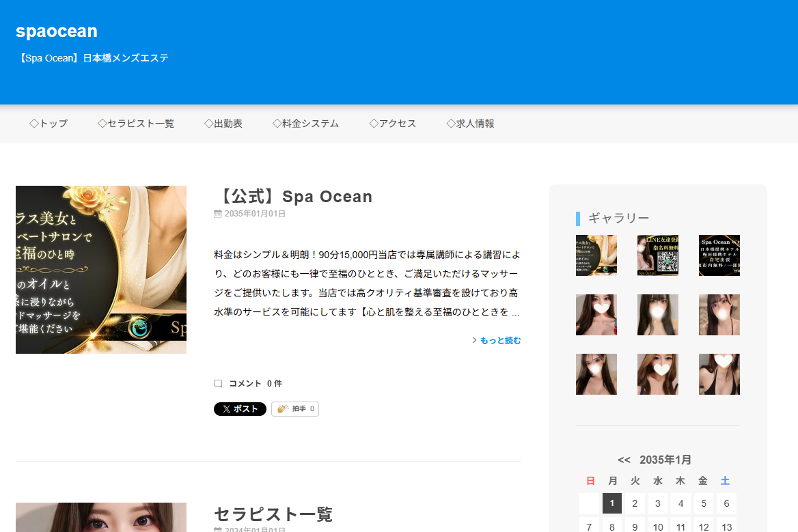
Task: Open gallery thumbnail with LINE QR code
Action: 657,255
